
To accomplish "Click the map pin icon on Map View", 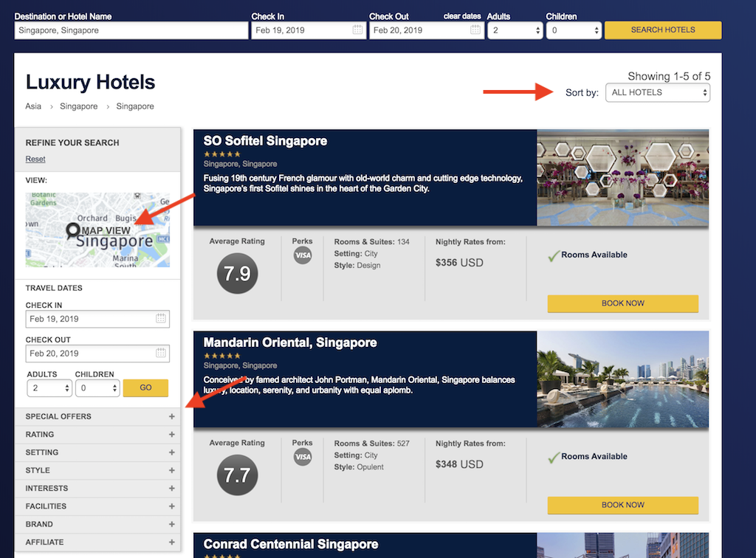I will tap(73, 231).
